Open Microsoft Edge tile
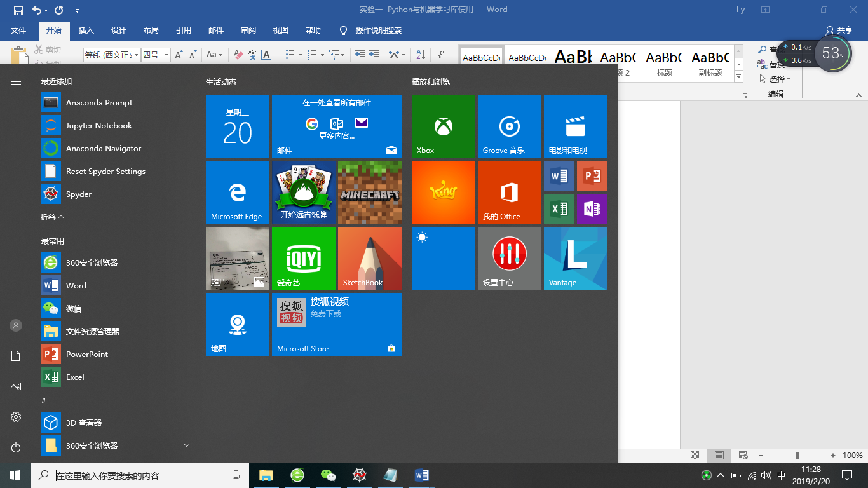The image size is (868, 488). click(238, 193)
